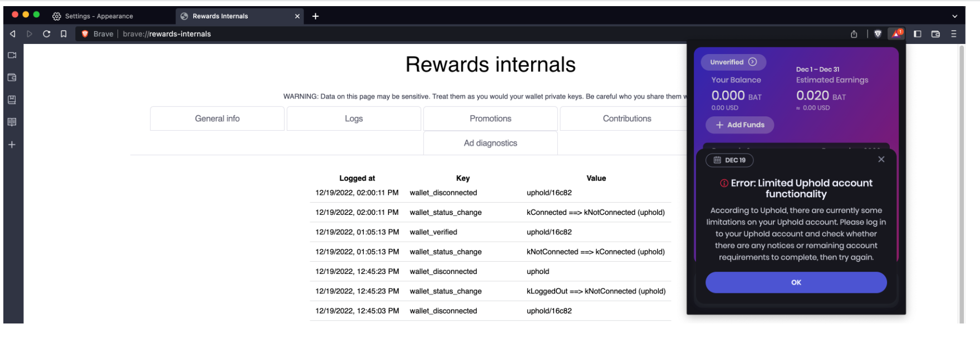
Task: Open the General info tab
Action: [x=217, y=119]
